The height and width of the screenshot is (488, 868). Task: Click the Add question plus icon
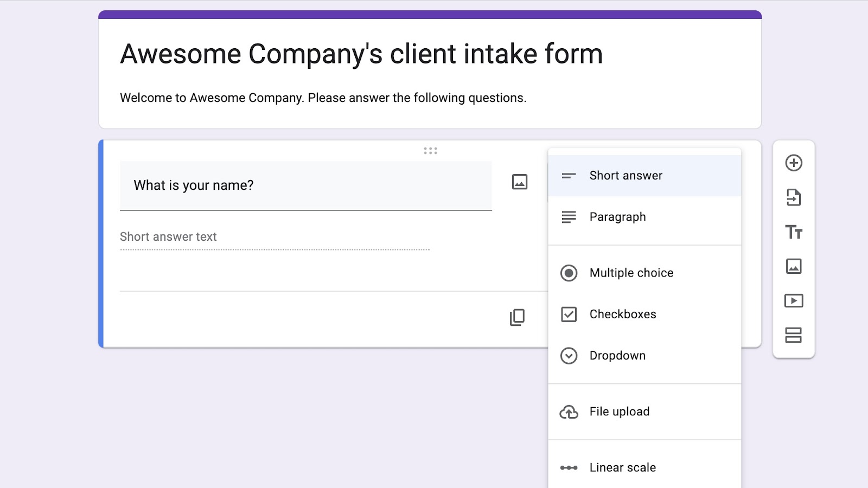click(794, 163)
